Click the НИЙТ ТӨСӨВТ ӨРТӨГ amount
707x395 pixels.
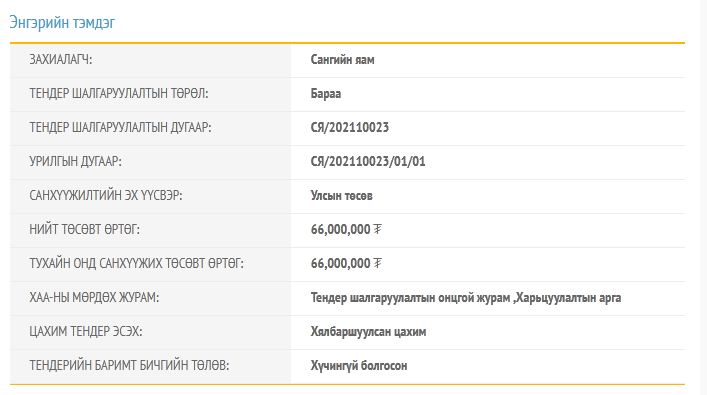click(340, 230)
